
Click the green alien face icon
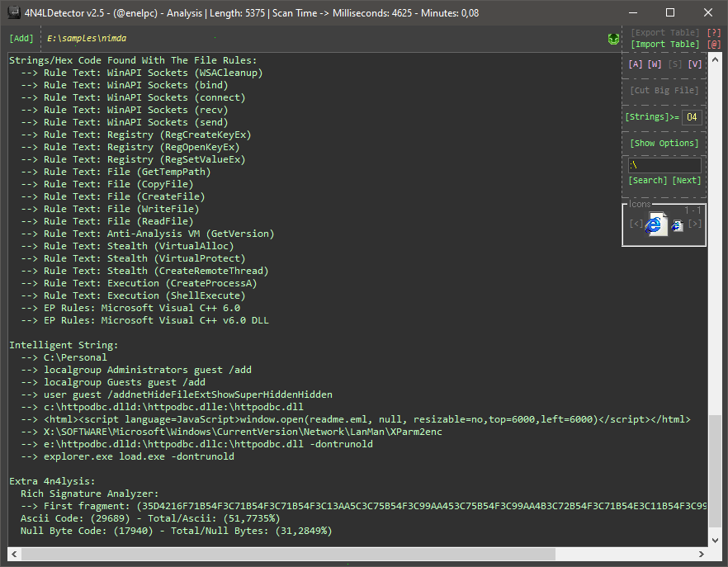coord(613,39)
